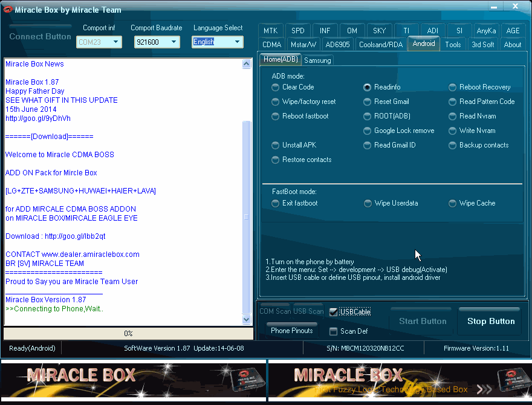Click the right Miracle Box banner

400,380
